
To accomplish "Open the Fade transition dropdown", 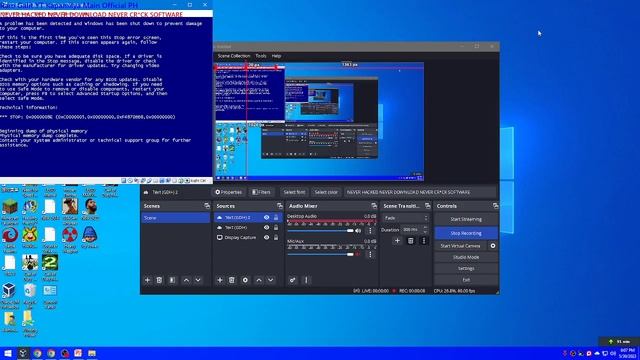I will point(406,218).
